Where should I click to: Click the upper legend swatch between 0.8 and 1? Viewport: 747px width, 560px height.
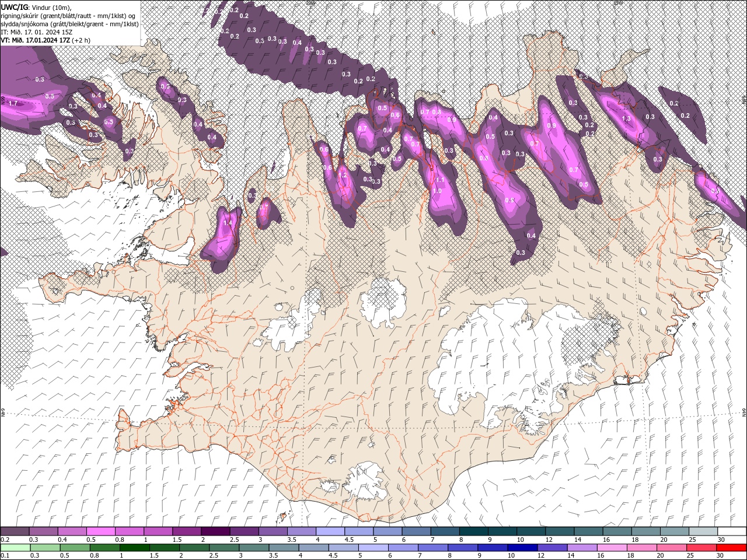pyautogui.click(x=130, y=531)
